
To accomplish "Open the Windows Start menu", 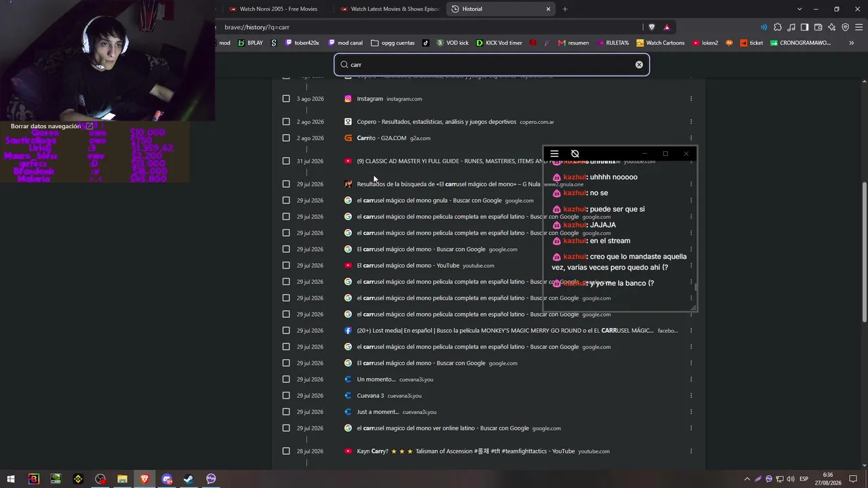I will click(x=11, y=479).
